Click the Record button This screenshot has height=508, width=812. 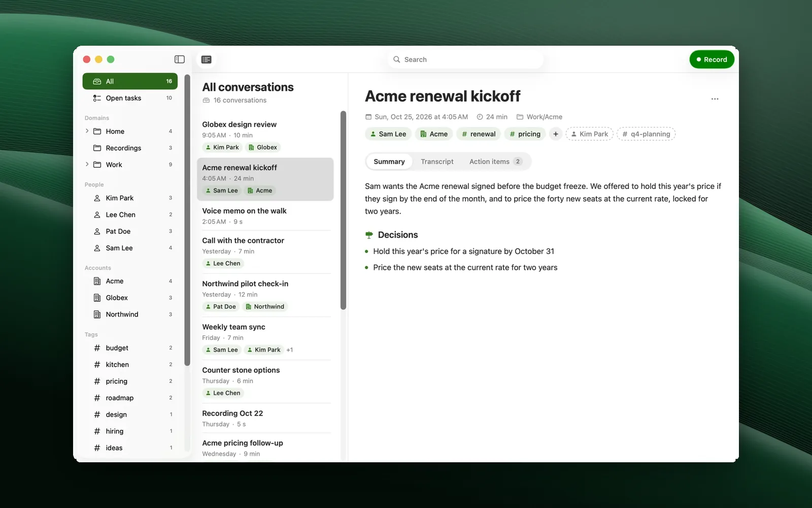[x=712, y=59]
